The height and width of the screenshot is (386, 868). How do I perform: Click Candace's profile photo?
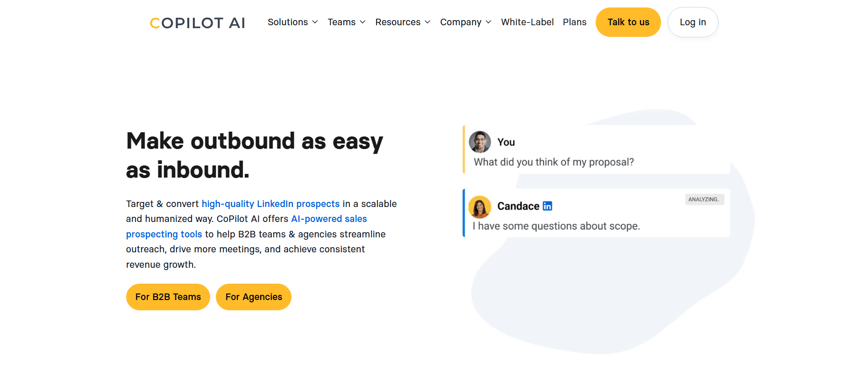click(x=480, y=207)
